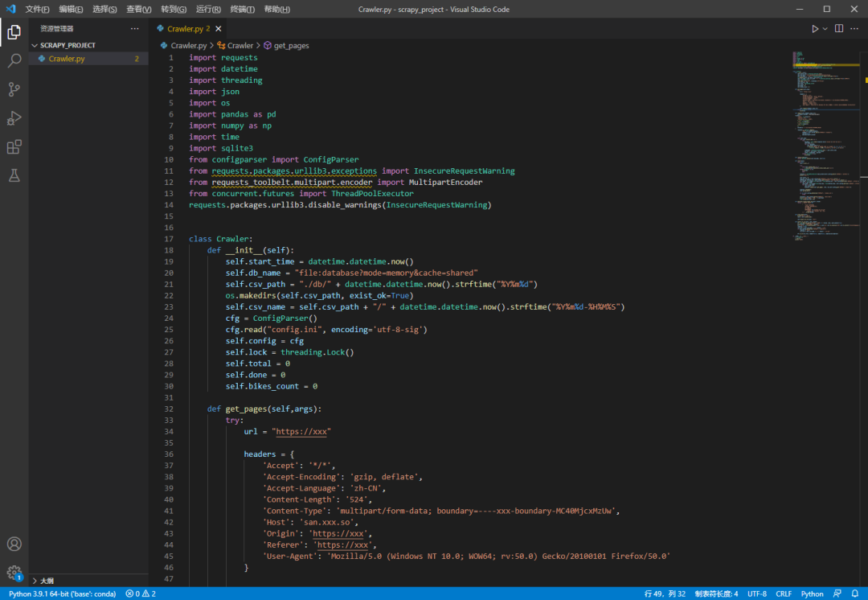Click 'import requests' on line 1
This screenshot has width=868, height=600.
[223, 58]
